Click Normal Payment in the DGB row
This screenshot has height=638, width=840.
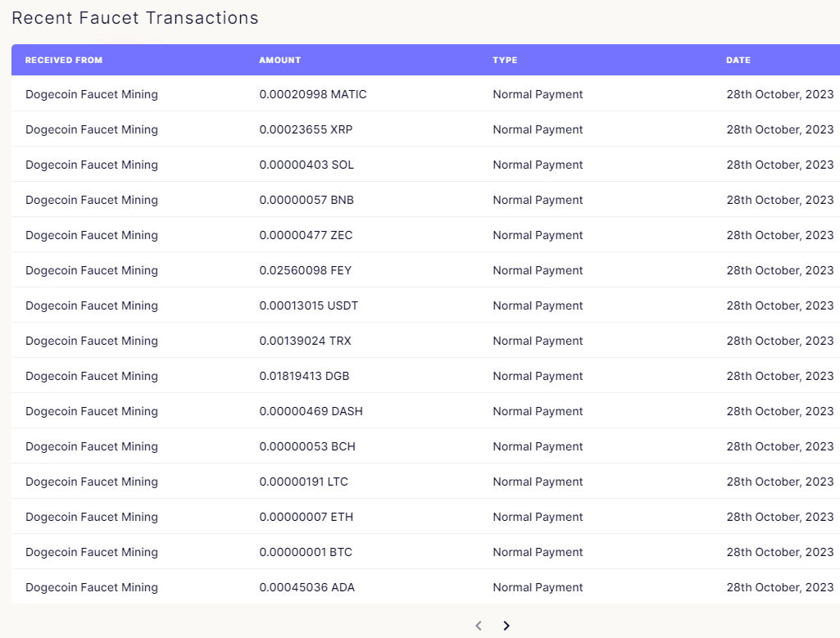[x=538, y=376]
